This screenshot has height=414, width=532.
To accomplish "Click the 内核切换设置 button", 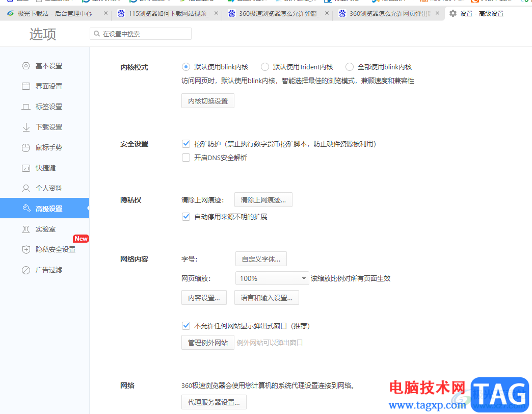I will pos(207,101).
